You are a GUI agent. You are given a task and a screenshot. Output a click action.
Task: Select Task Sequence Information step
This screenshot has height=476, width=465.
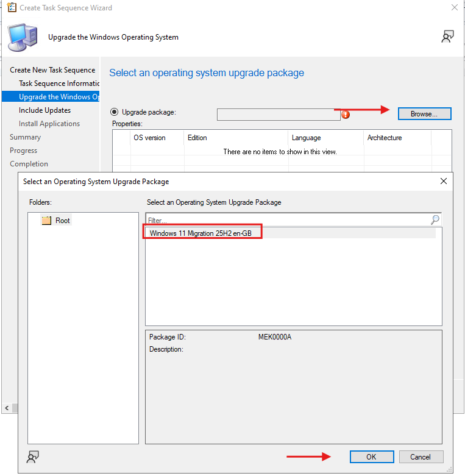point(59,83)
